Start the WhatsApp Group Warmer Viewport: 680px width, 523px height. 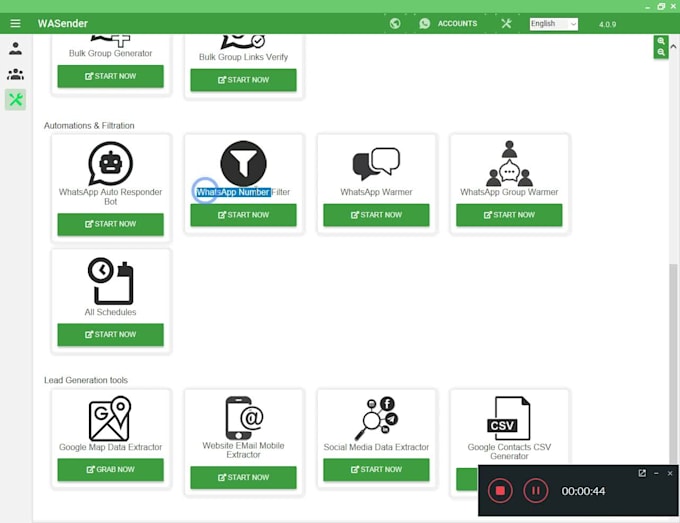(509, 215)
